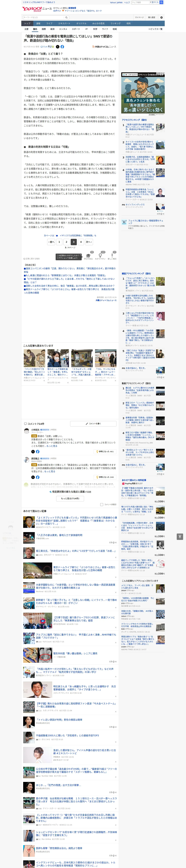Expand all comments もっと見る(714件)
The height and width of the screenshot is (868, 186).
pos(70,498)
